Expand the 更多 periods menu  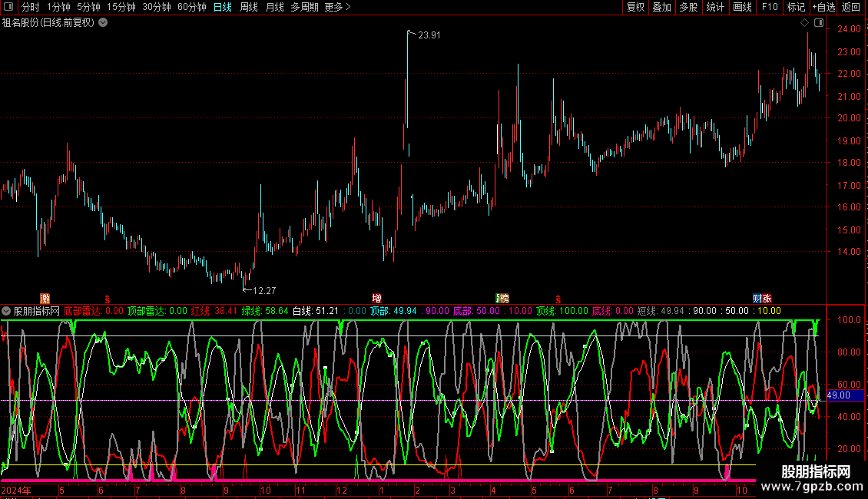[336, 7]
